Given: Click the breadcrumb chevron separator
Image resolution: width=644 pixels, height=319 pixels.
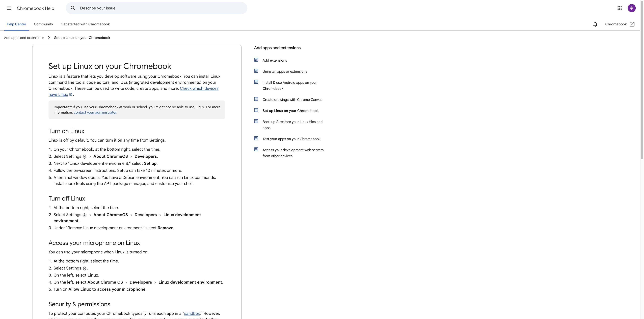Looking at the screenshot, I should [x=49, y=38].
